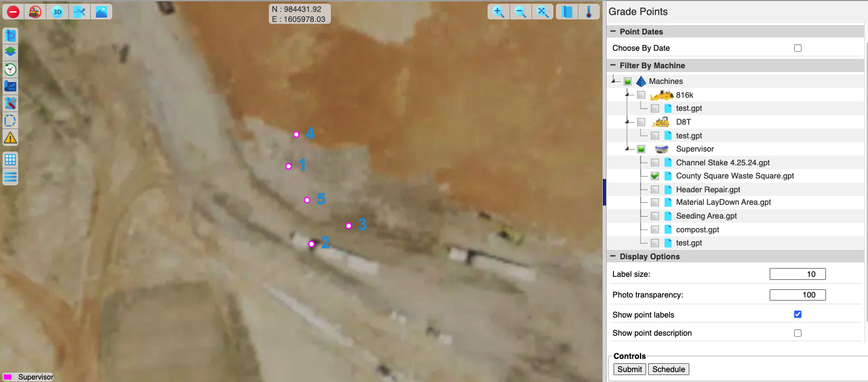Viewport: 868px width, 382px height.
Task: Check the D8T machine checkbox
Action: click(x=641, y=122)
